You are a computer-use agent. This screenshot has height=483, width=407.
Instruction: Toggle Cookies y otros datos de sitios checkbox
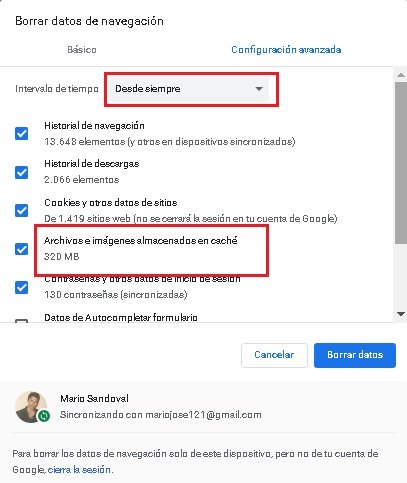coord(22,211)
